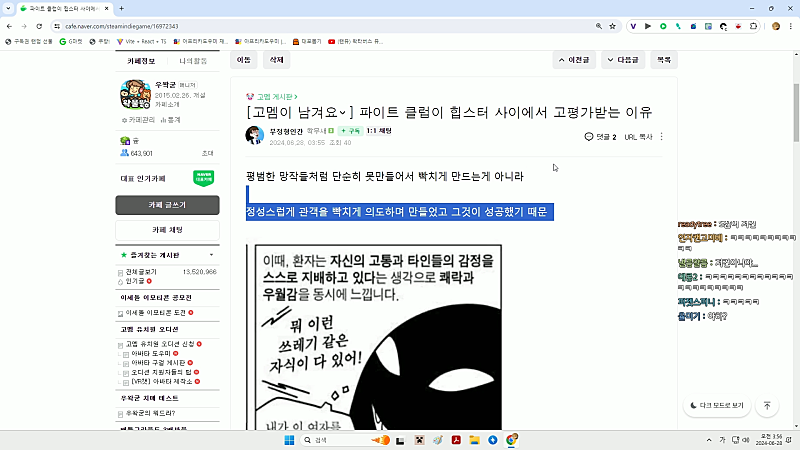Open Windows Start menu
800x450 pixels.
tap(289, 440)
